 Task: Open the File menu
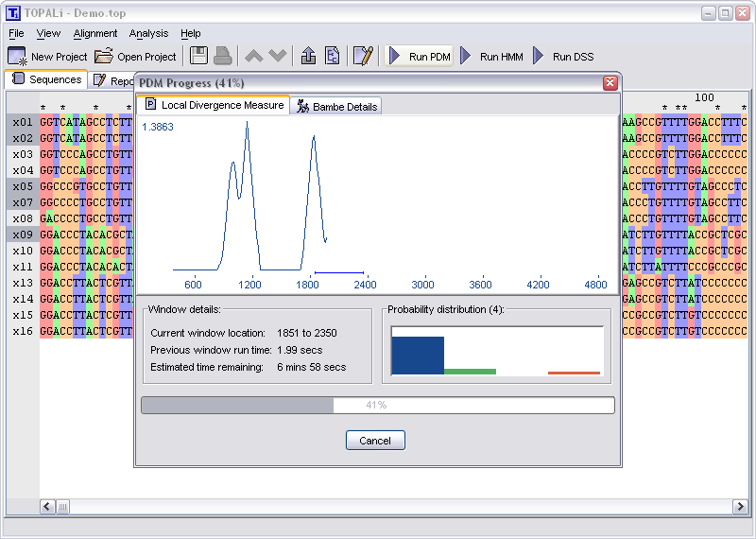pyautogui.click(x=16, y=33)
